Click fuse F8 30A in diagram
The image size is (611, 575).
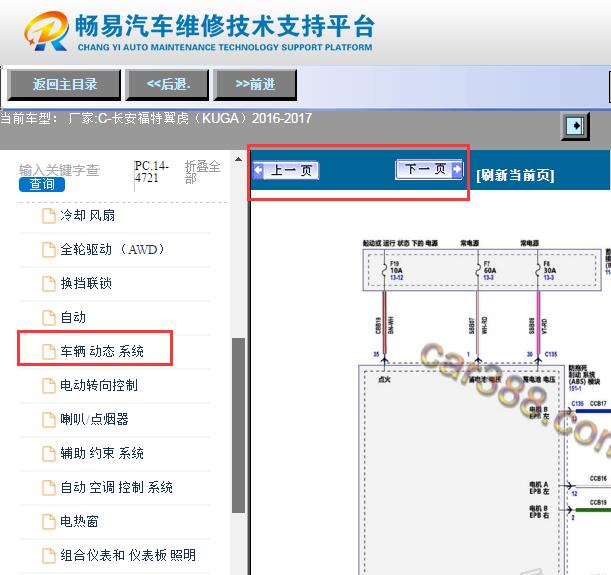546,270
